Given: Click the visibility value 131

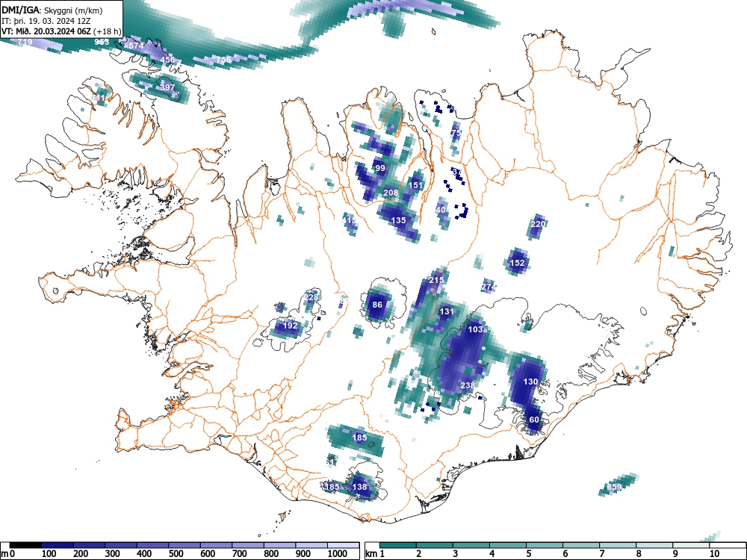Looking at the screenshot, I should point(447,311).
